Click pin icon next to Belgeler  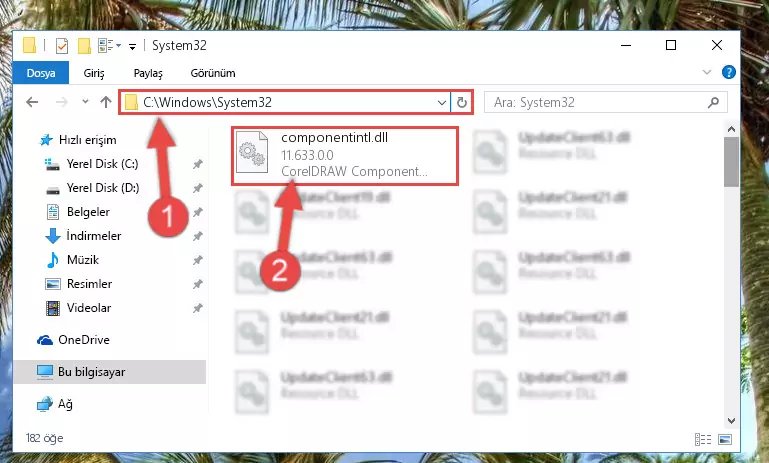pos(197,212)
